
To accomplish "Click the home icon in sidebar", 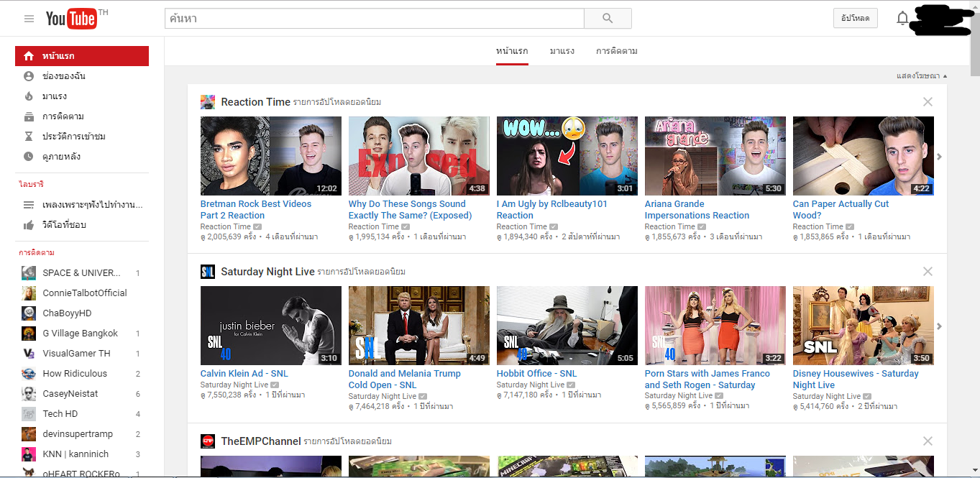I will point(29,56).
